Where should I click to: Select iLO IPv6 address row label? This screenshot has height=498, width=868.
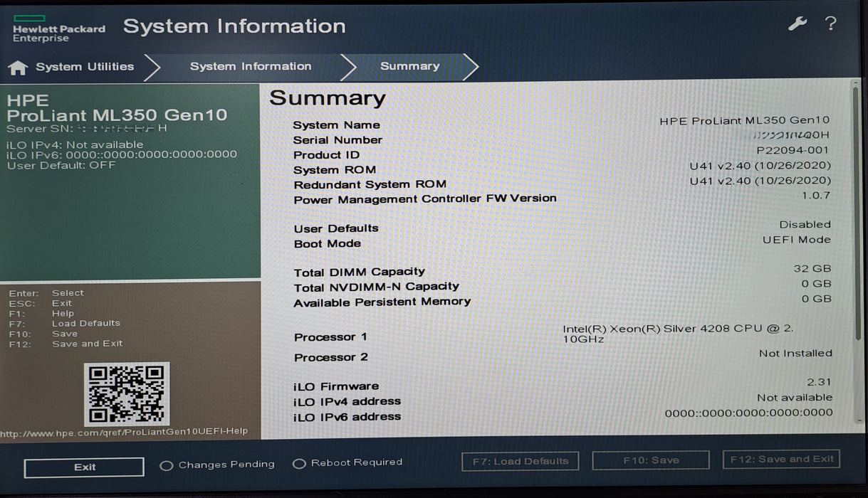[347, 417]
